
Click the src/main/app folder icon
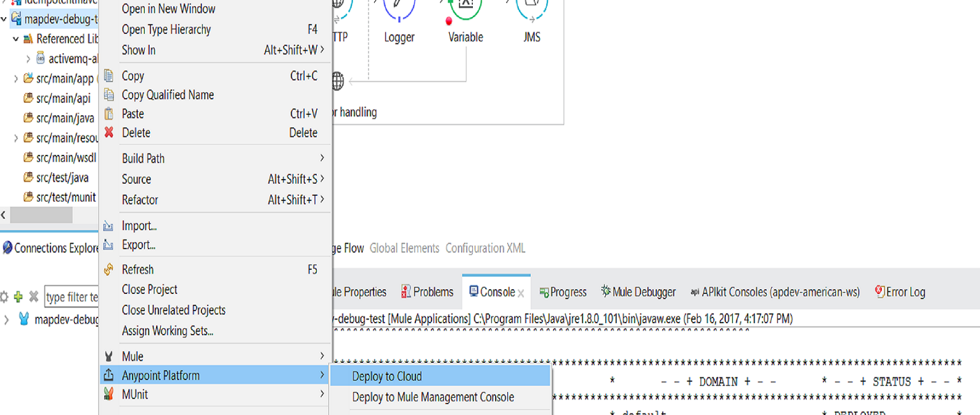point(29,78)
